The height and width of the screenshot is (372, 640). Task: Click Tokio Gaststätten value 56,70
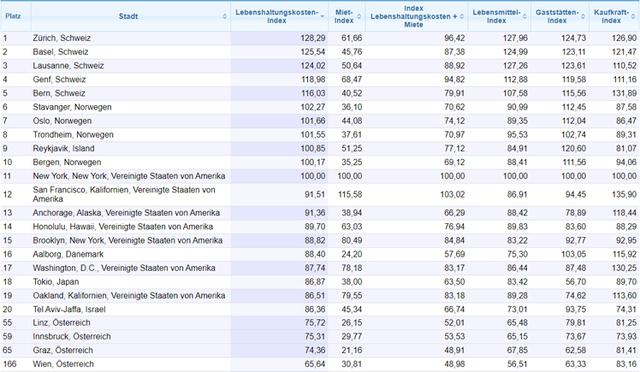point(576,282)
